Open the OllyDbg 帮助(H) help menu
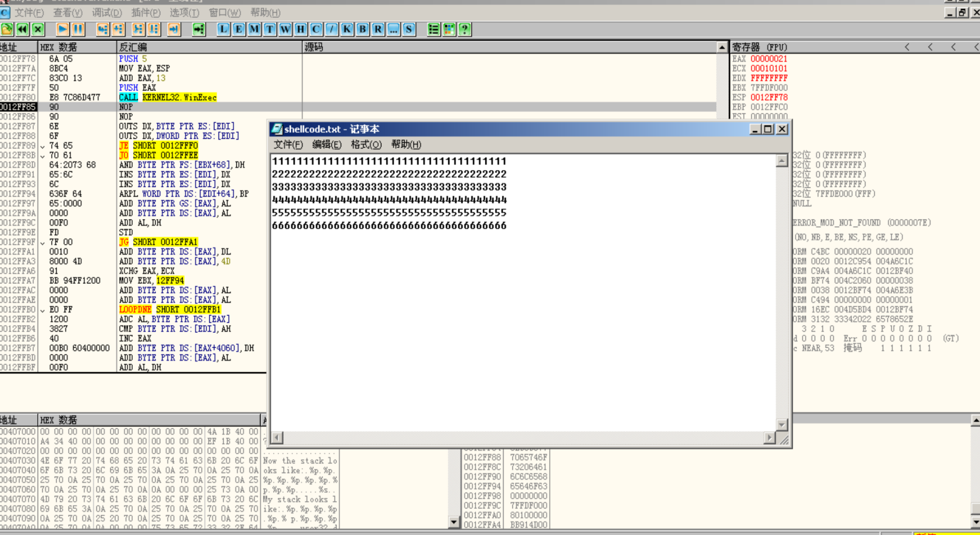This screenshot has width=980, height=535. pyautogui.click(x=265, y=12)
